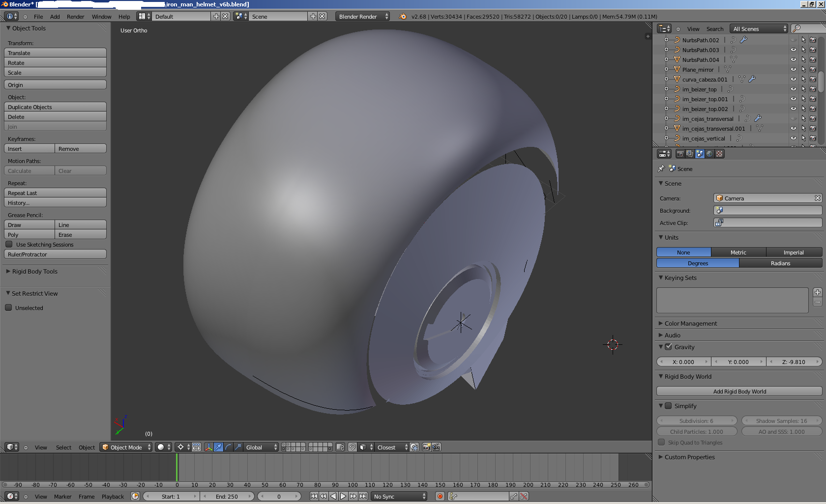This screenshot has height=504, width=826.
Task: Jump to last frame in timeline
Action: tap(363, 496)
